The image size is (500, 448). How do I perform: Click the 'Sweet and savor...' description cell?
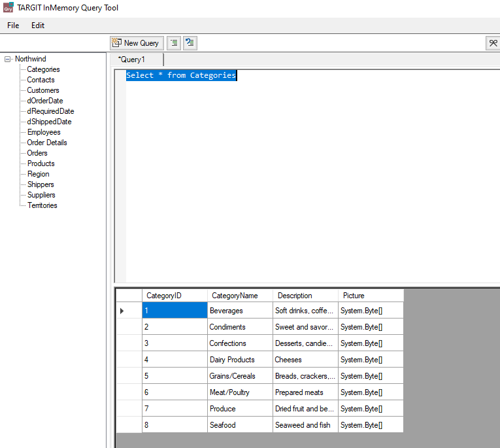[x=305, y=327]
